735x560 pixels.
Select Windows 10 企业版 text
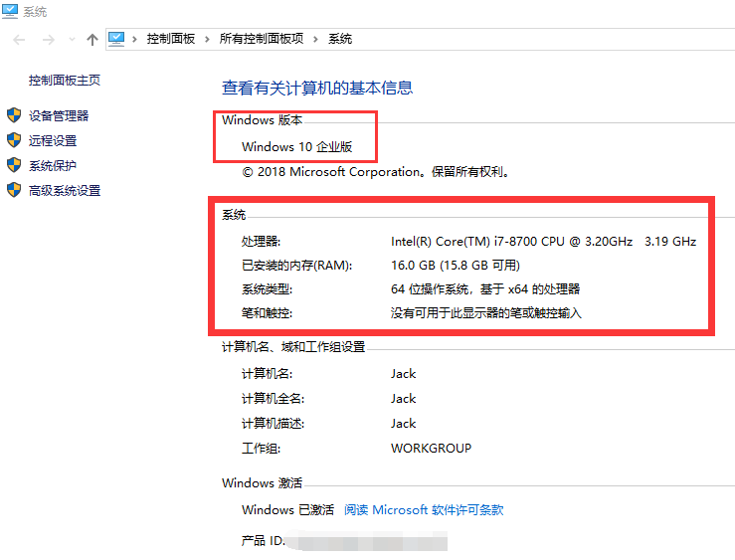(x=296, y=146)
